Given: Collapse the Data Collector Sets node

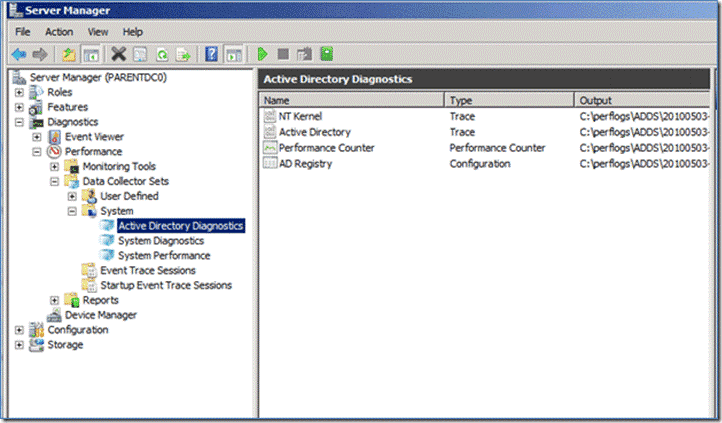Looking at the screenshot, I should 55,182.
